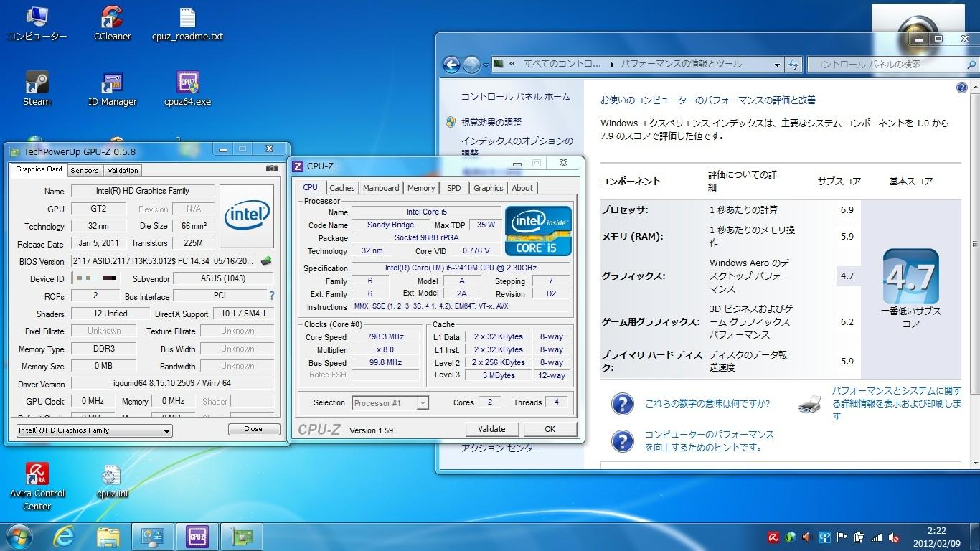
Task: Open the performance improvement tips link
Action: tap(710, 441)
